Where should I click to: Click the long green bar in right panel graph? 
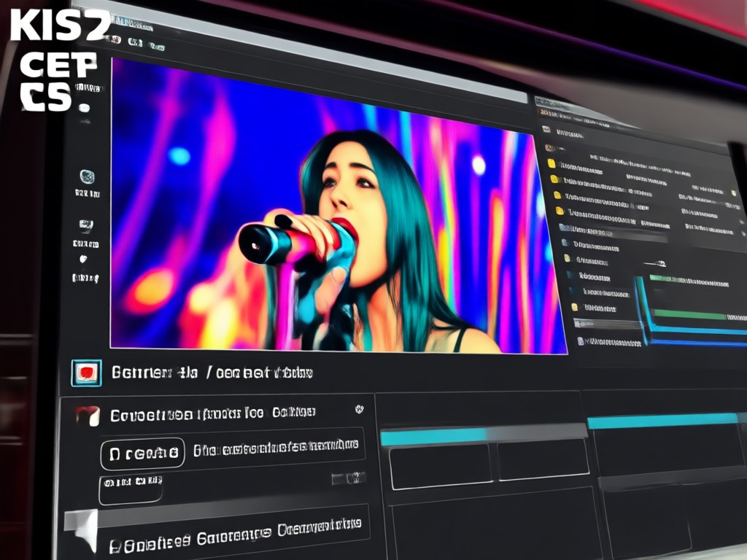point(692,315)
